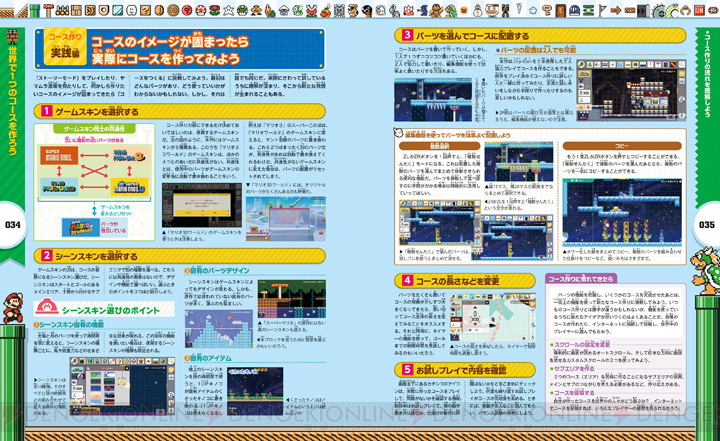Click the Super Star icon
This screenshot has width=720, height=441.
228,10
